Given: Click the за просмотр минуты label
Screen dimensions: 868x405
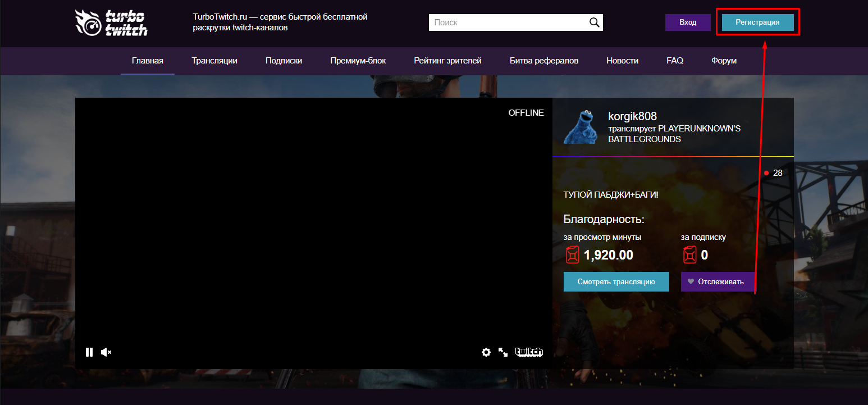Looking at the screenshot, I should (602, 237).
